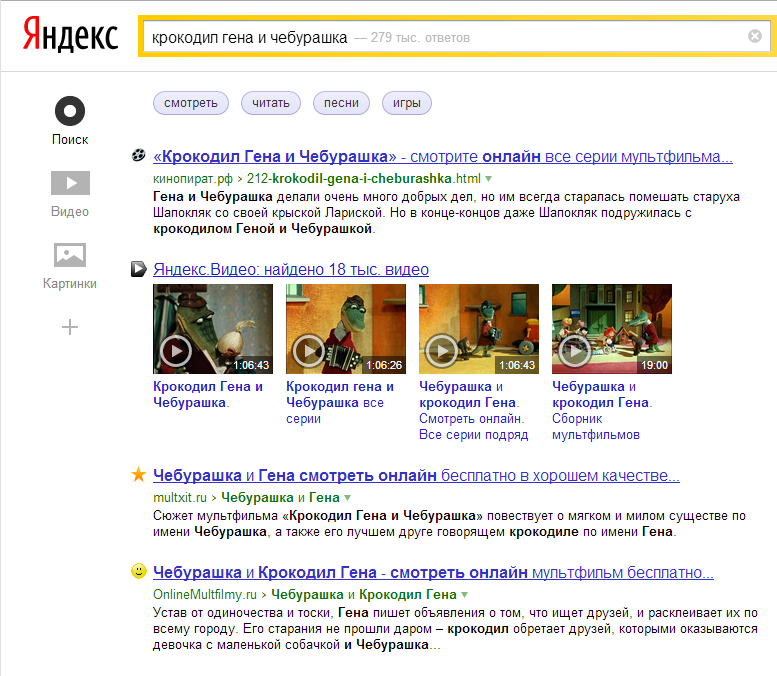Open the Яндекс.Видео найдено 18 тыс. видео link
The image size is (777, 676).
tap(291, 269)
